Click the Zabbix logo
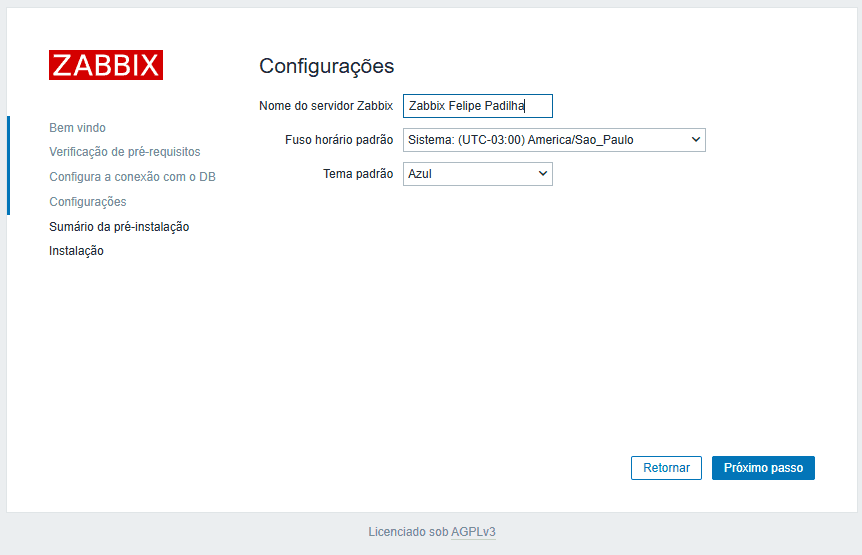The width and height of the screenshot is (862, 555). [106, 65]
